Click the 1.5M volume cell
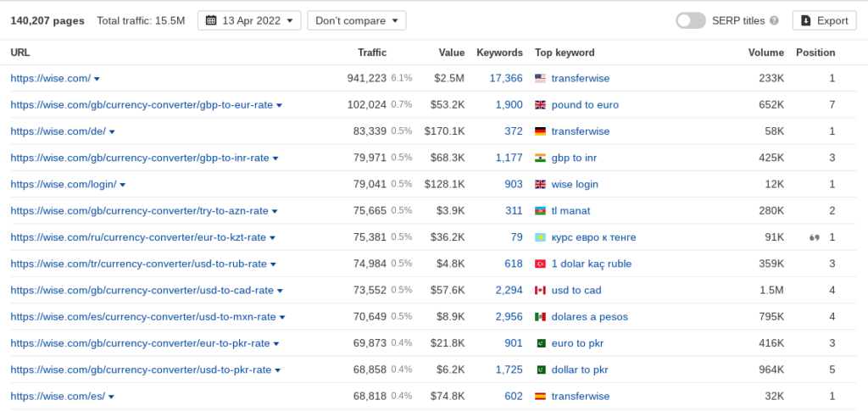 click(771, 291)
